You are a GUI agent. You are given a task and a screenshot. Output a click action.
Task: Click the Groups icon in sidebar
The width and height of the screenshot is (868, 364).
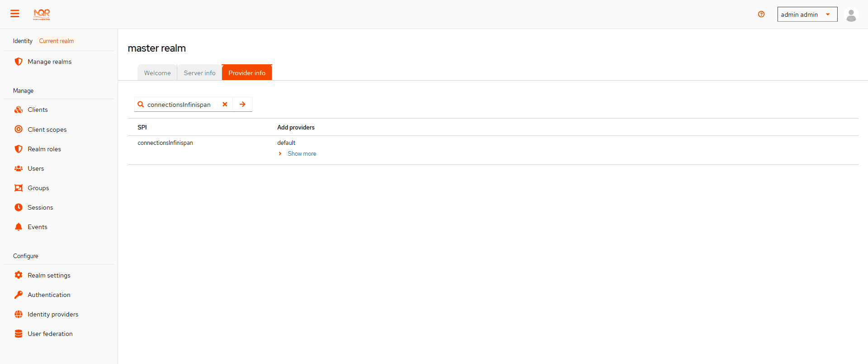click(x=19, y=188)
